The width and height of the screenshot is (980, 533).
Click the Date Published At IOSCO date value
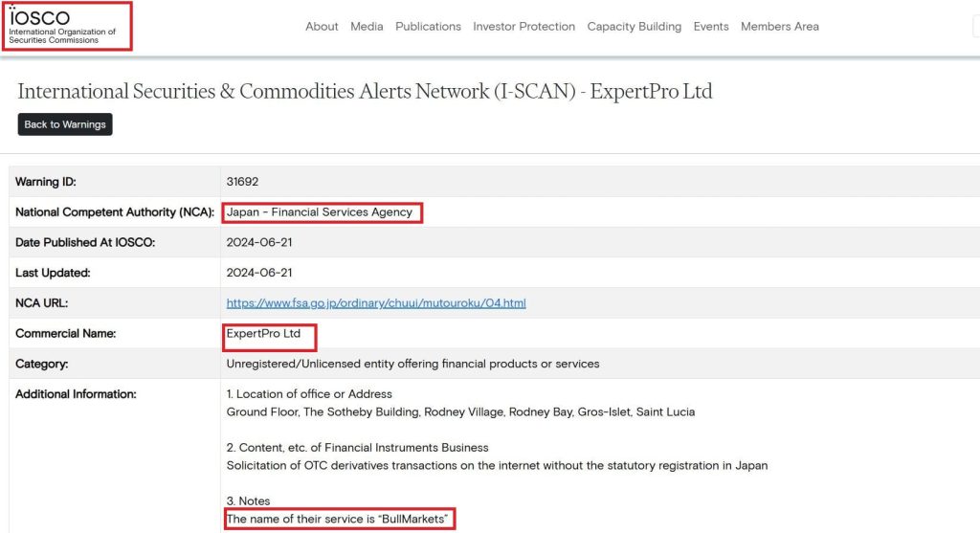[259, 243]
